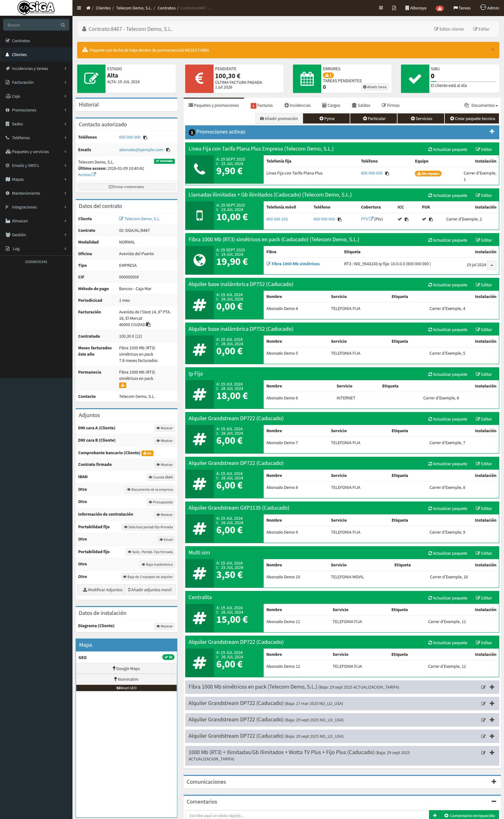Image resolution: width=504 pixels, height=819 pixels.
Task: Open the Saldos tab
Action: (361, 105)
